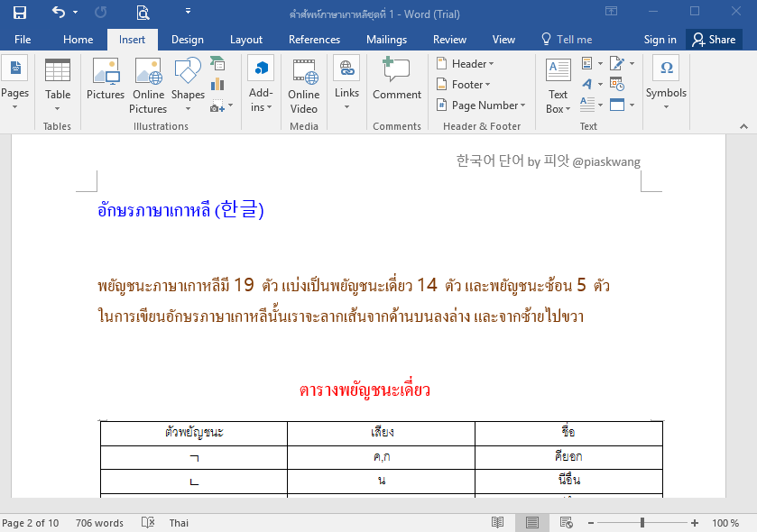Switch to the References tab
Screen dimensions: 757x532
(x=314, y=40)
